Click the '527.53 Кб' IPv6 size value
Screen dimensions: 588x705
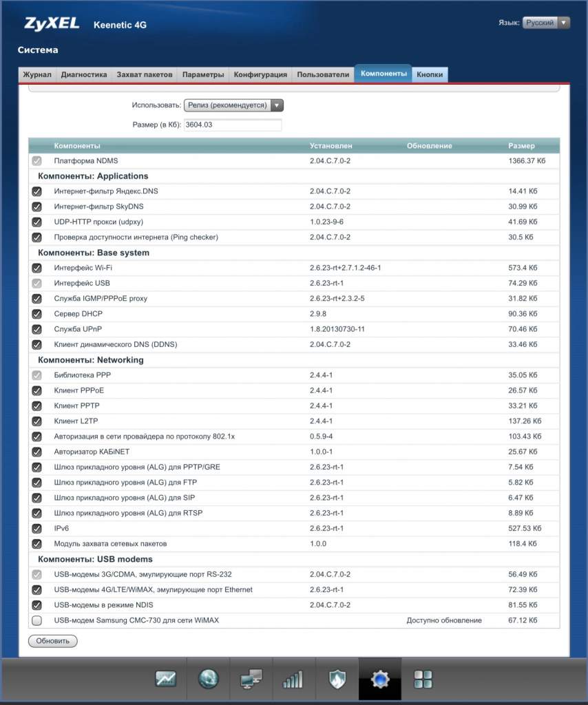(525, 529)
